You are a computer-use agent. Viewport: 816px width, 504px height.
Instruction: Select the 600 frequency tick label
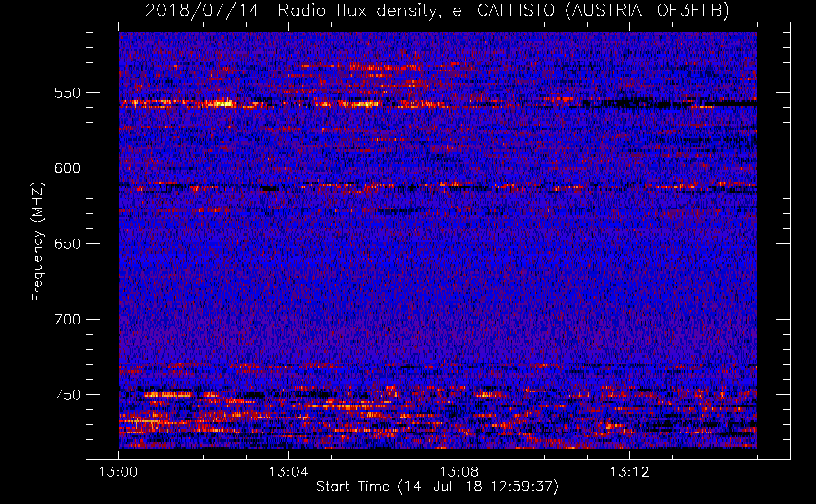pyautogui.click(x=68, y=168)
